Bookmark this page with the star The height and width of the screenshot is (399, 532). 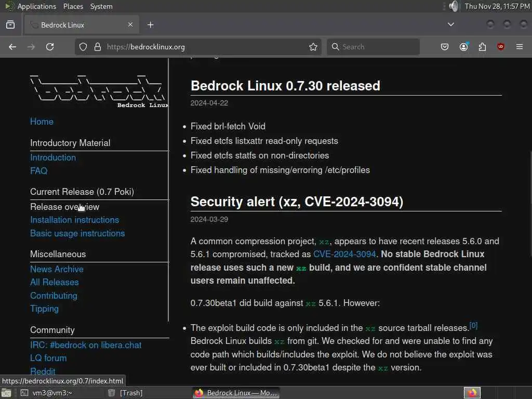[x=313, y=47]
